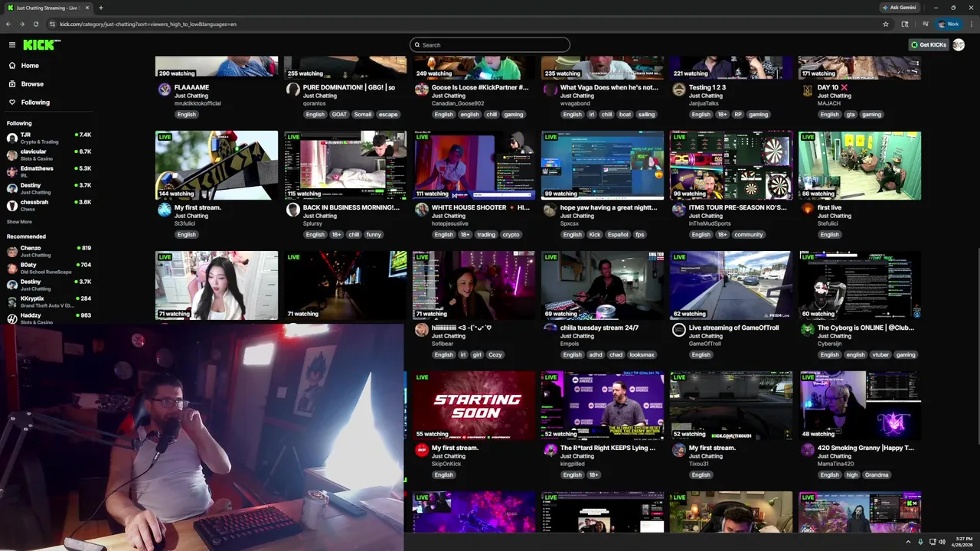Screen dimensions: 980x551
Task: Open the site information icon in the address bar
Action: pos(52,24)
